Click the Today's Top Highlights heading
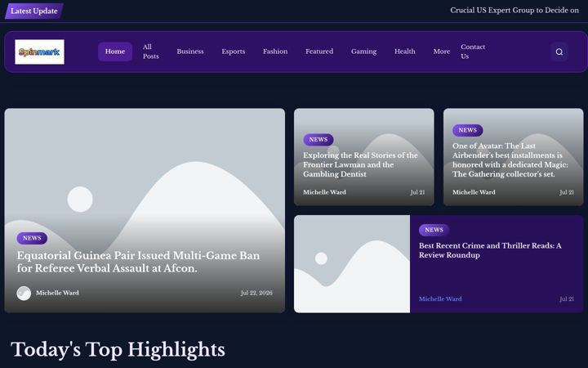Image resolution: width=588 pixels, height=368 pixels. click(118, 350)
